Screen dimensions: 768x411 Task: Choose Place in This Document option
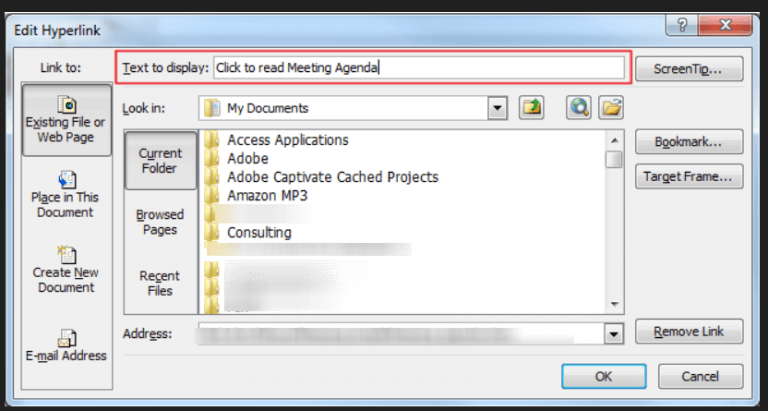click(66, 194)
